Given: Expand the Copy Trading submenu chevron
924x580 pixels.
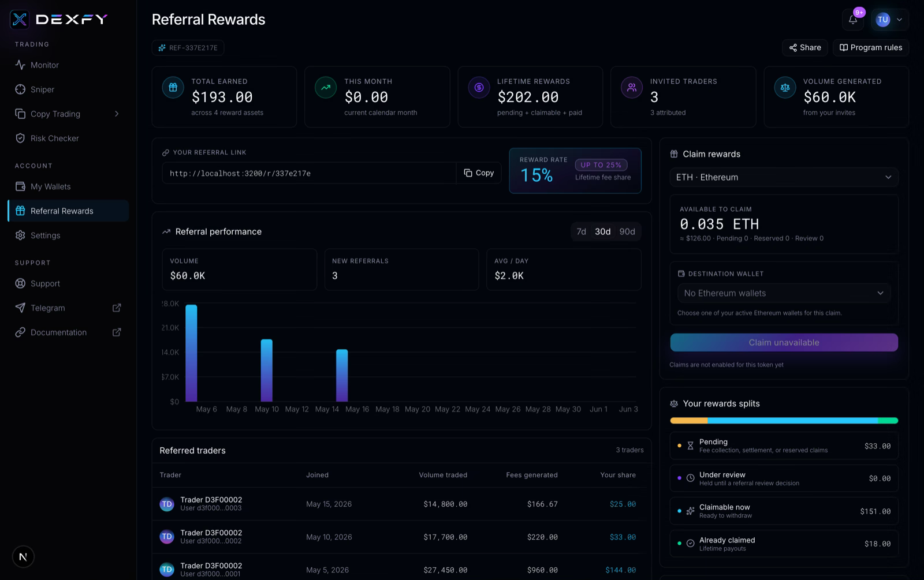Looking at the screenshot, I should pyautogui.click(x=117, y=114).
